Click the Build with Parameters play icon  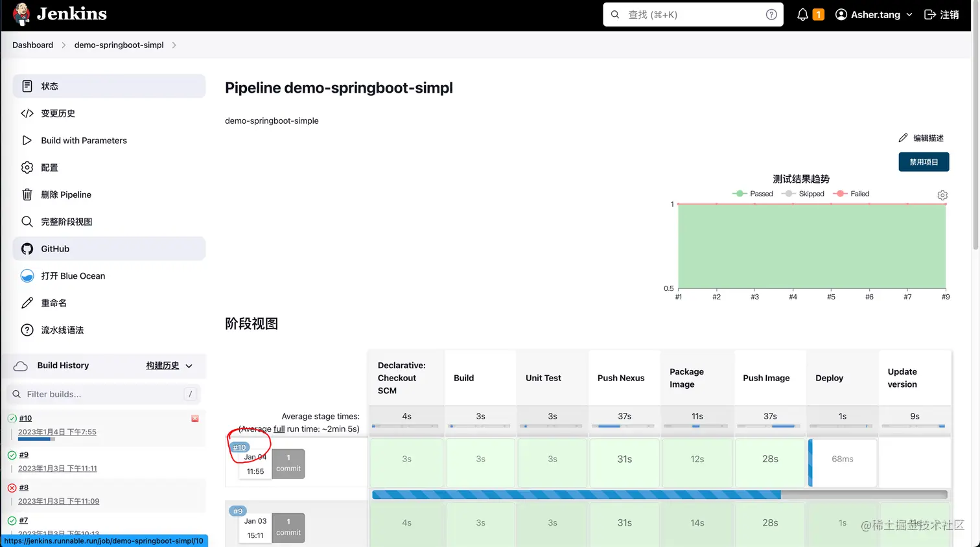pyautogui.click(x=27, y=141)
